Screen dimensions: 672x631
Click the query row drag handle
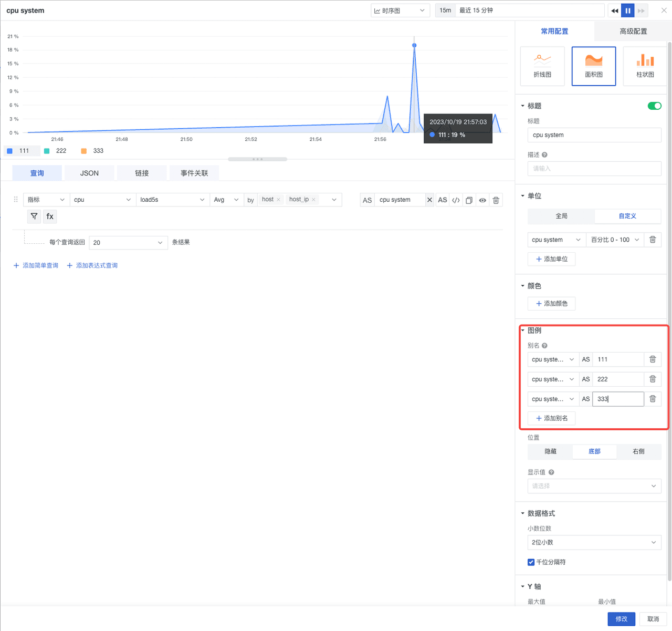click(16, 199)
